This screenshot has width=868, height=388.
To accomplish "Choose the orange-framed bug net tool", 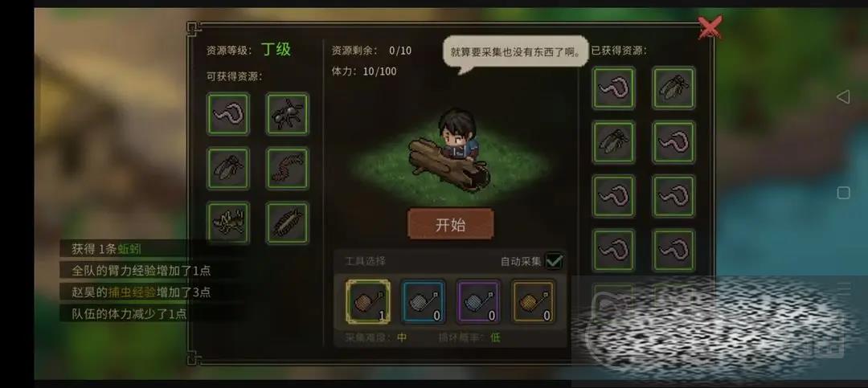I will tap(533, 302).
